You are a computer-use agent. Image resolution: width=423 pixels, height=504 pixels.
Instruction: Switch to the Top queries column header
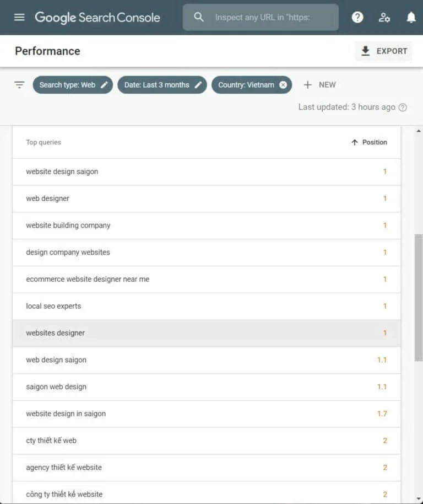[43, 142]
